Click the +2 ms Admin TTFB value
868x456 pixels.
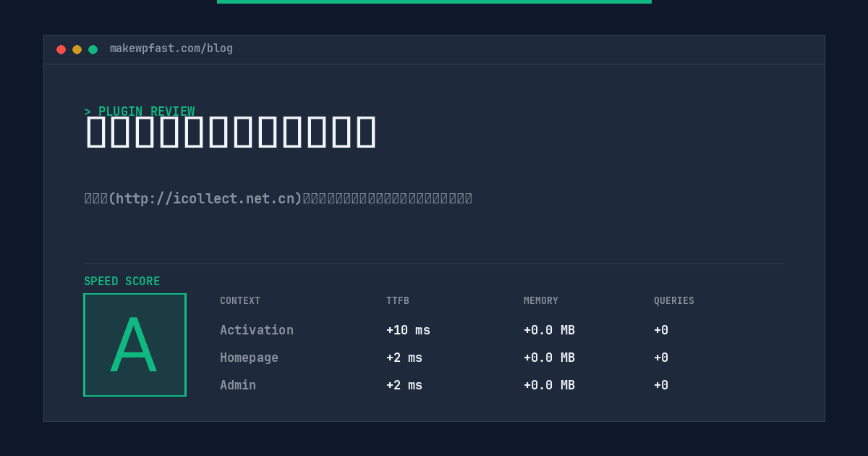click(404, 385)
